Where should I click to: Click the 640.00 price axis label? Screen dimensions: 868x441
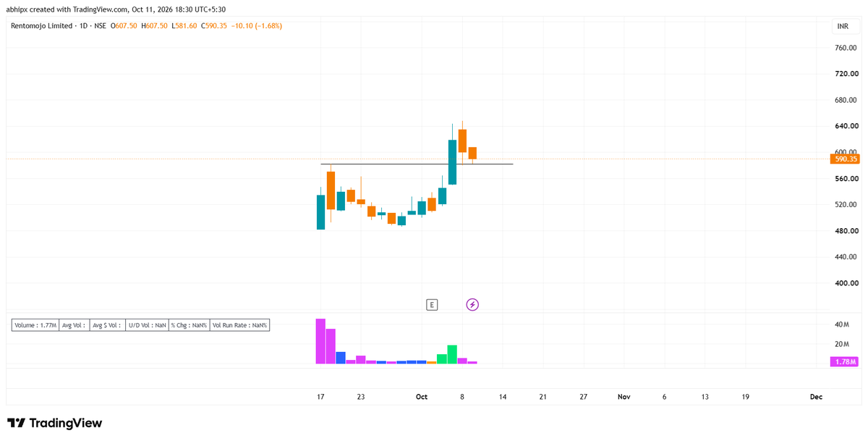[846, 126]
